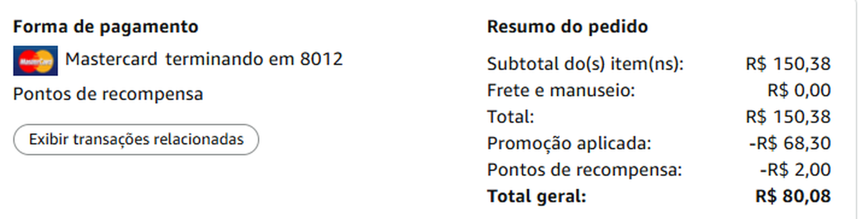Click the Promoção aplicada label

569,143
